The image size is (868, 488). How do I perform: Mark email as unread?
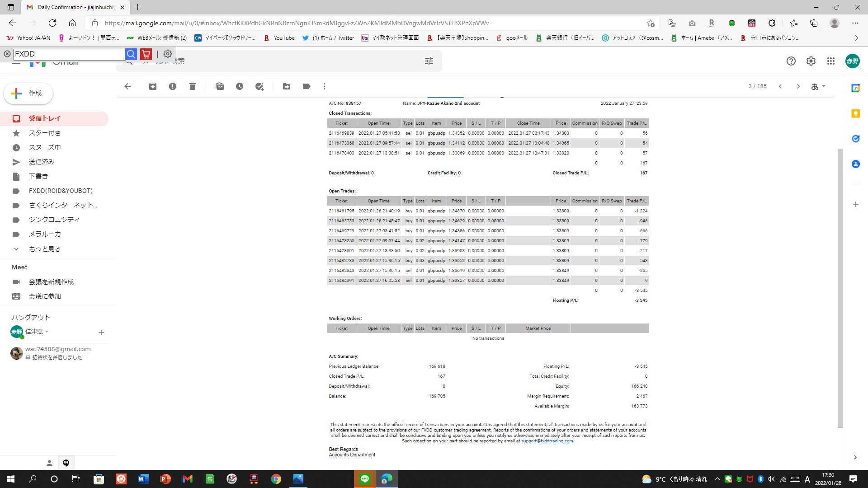220,86
